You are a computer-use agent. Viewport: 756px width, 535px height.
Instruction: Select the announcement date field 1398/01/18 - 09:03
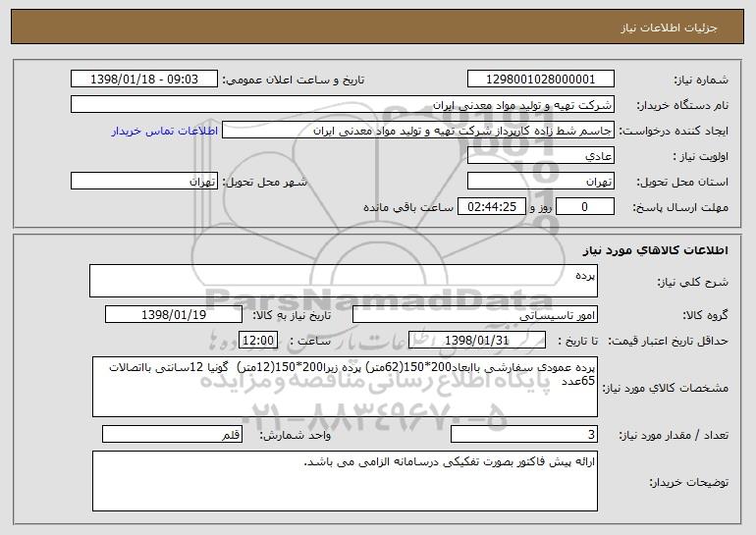pyautogui.click(x=144, y=80)
